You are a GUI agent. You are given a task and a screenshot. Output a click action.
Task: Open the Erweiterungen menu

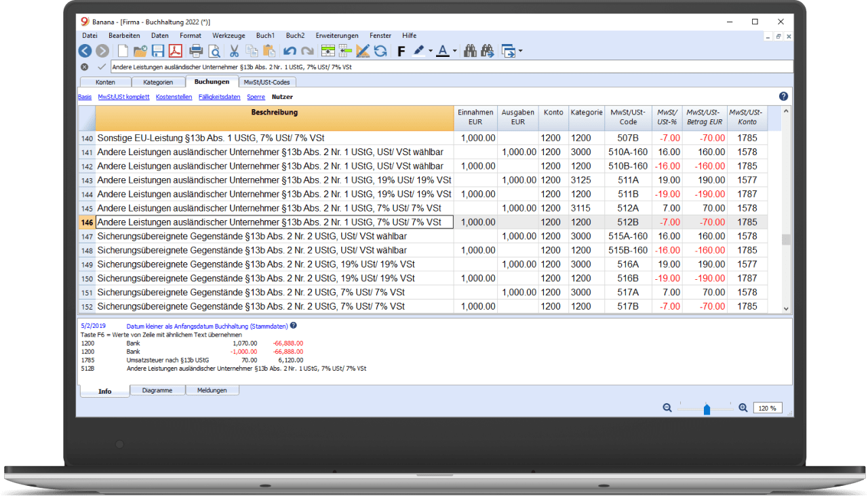click(337, 35)
